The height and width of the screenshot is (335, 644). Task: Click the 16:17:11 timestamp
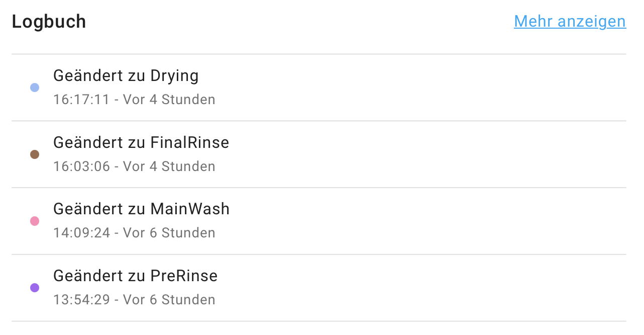tap(81, 100)
